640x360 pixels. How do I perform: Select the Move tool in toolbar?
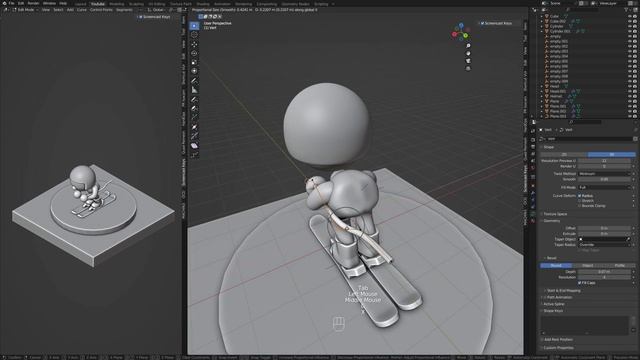pos(194,44)
